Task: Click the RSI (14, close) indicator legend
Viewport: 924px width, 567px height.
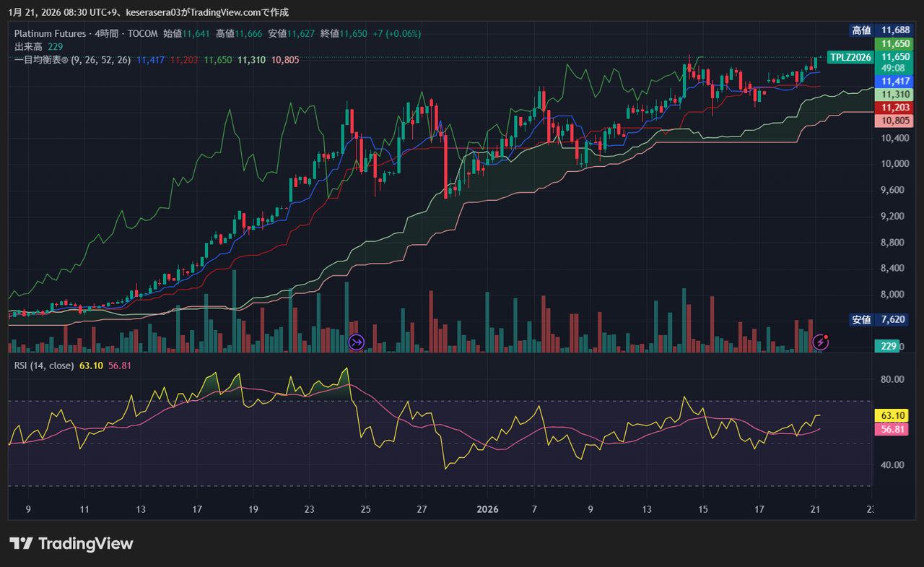Action: pyautogui.click(x=44, y=365)
